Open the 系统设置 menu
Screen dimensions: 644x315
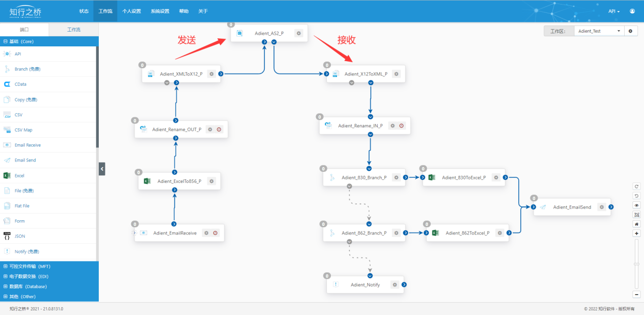point(160,11)
